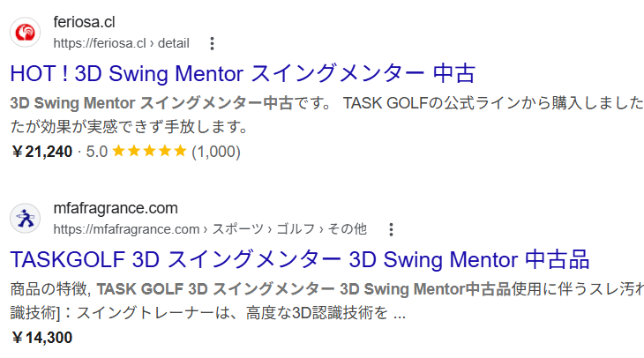Open the three-dot menu beside feriosa.cl URL
Screen dimensions: 644x358
point(211,43)
